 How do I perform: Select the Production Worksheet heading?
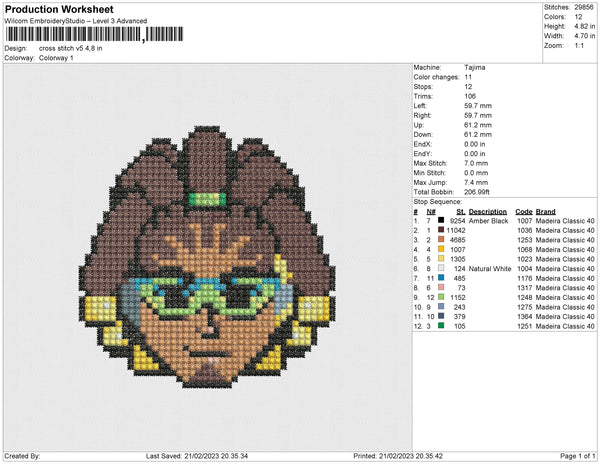pos(59,10)
